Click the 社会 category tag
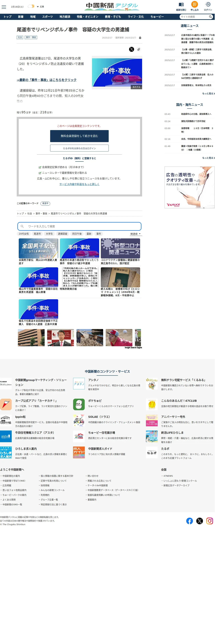Image resolution: width=215 pixels, height=644 pixels. [x=20, y=37]
